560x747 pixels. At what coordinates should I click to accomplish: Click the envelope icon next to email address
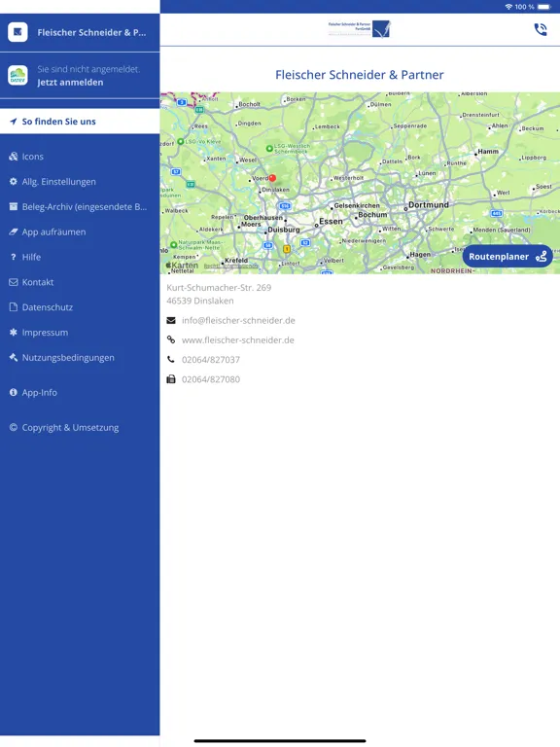[171, 321]
